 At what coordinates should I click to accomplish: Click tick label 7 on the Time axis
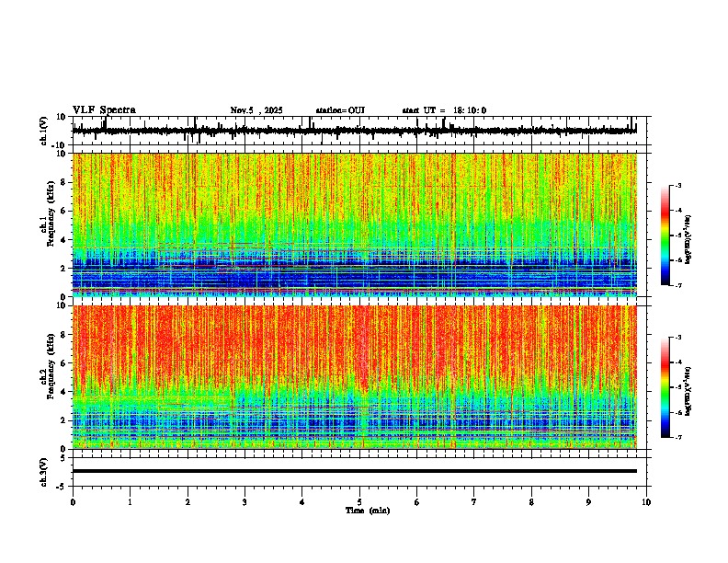click(474, 502)
